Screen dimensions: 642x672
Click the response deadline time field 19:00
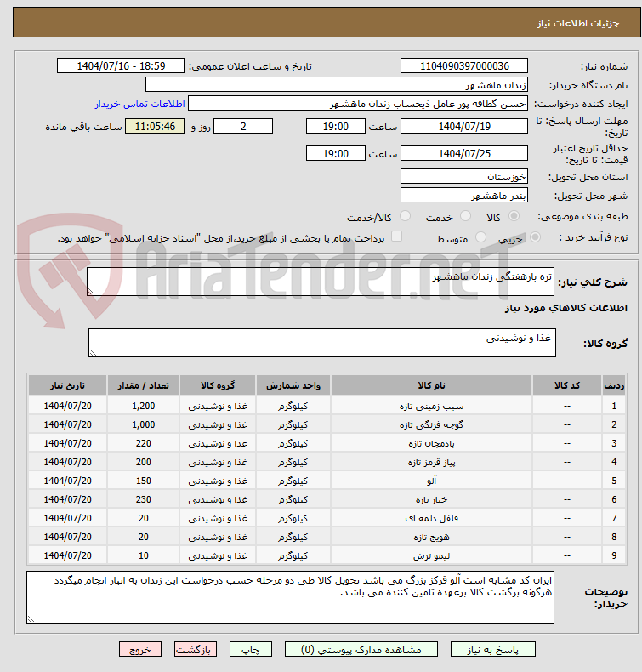click(335, 127)
